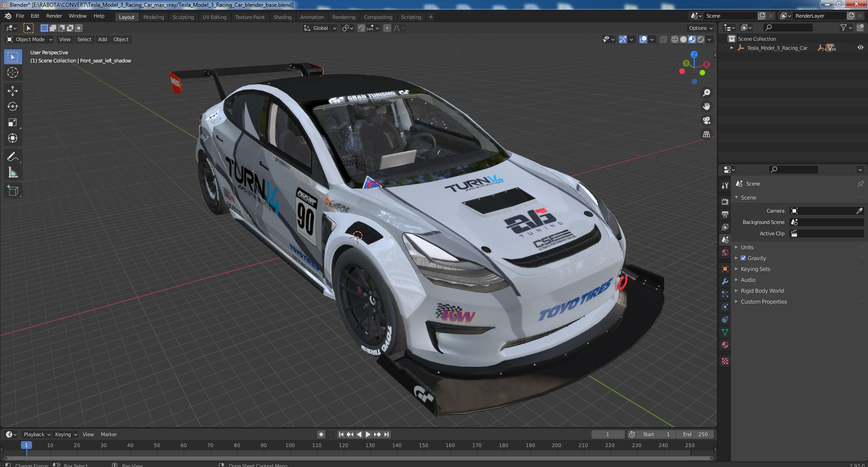Click the current frame playhead marker
The height and width of the screenshot is (467, 868).
click(26, 445)
